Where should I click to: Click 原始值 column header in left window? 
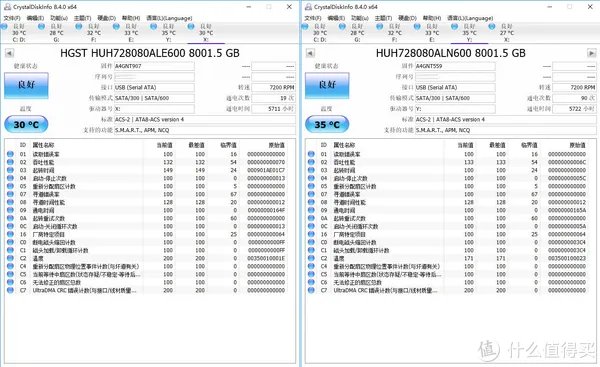pyautogui.click(x=277, y=145)
